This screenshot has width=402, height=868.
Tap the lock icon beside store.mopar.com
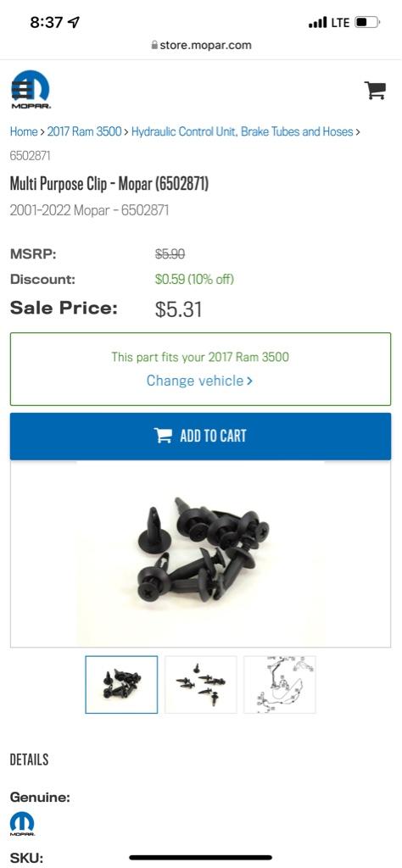pyautogui.click(x=154, y=45)
